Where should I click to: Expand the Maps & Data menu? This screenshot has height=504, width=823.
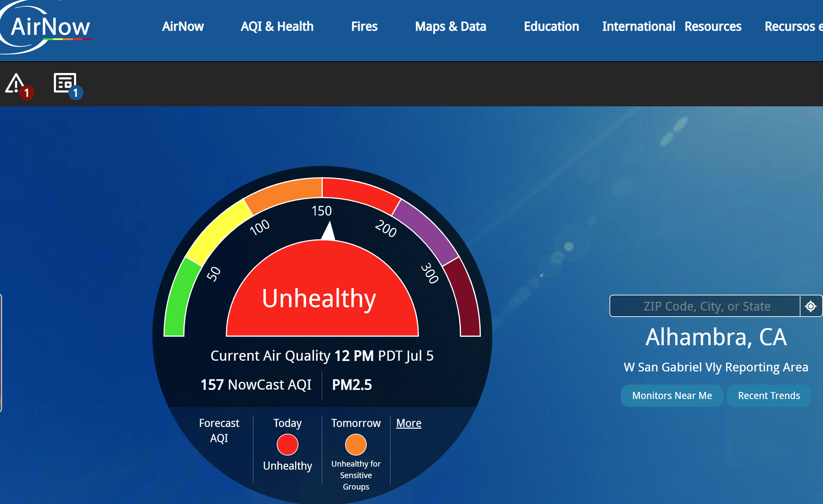coord(450,26)
